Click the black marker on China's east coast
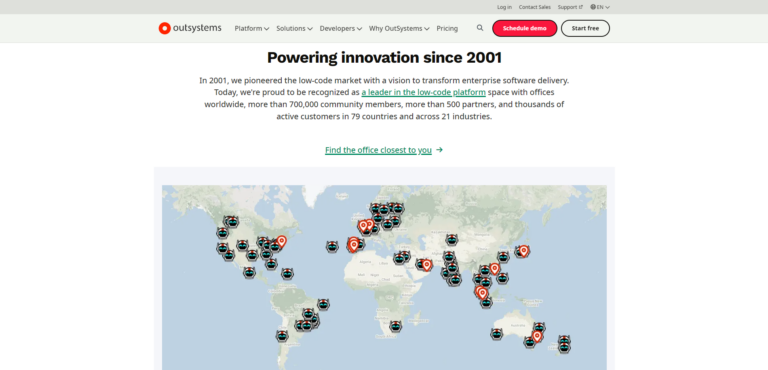The image size is (768, 370). pos(504,257)
